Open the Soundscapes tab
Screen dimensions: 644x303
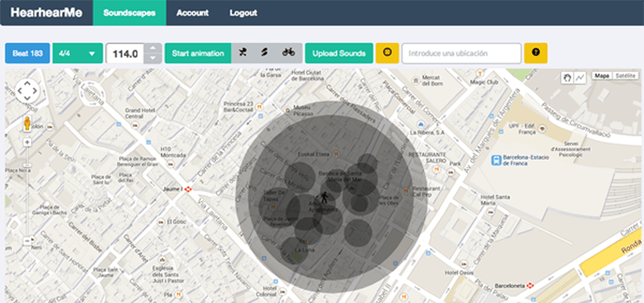pos(130,13)
